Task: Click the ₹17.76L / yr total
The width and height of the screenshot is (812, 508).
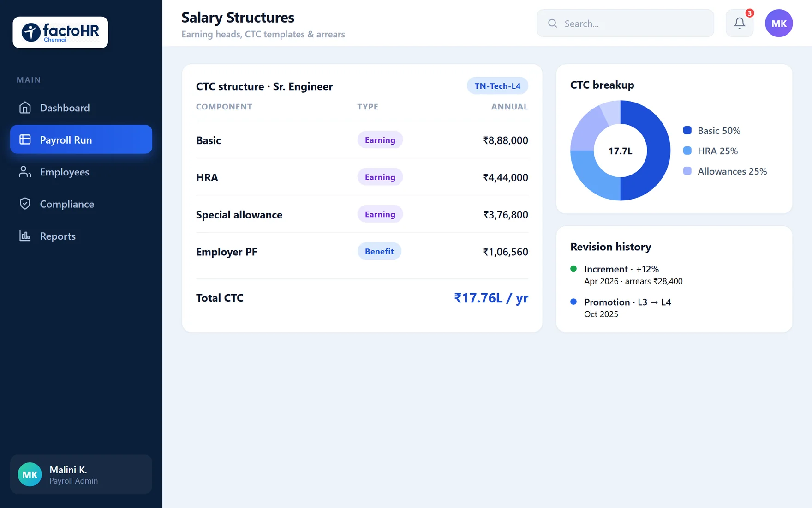Action: pyautogui.click(x=491, y=298)
